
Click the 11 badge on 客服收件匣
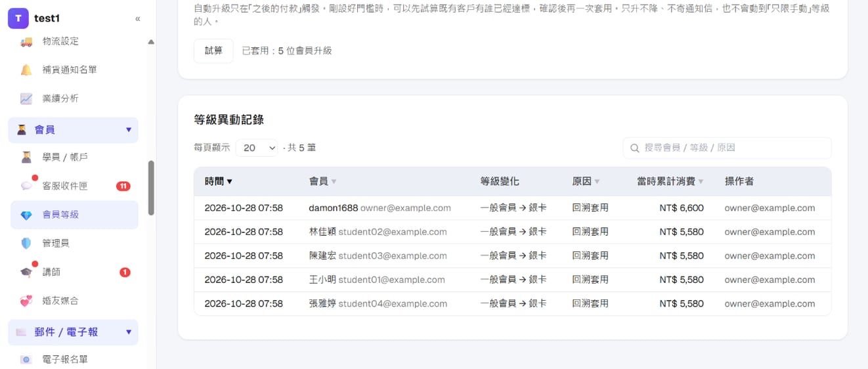[x=123, y=186]
